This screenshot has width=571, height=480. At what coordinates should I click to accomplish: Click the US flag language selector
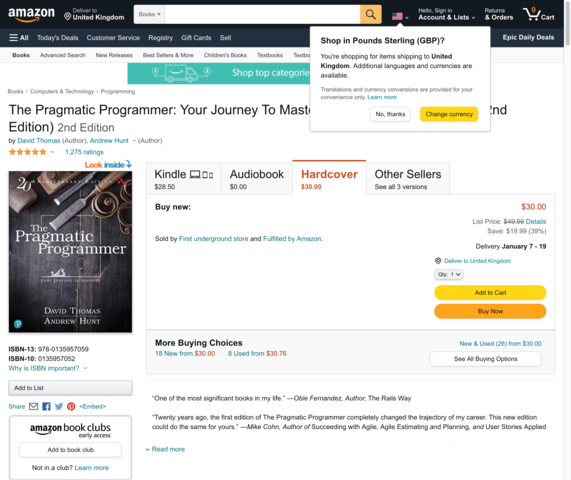click(x=400, y=16)
